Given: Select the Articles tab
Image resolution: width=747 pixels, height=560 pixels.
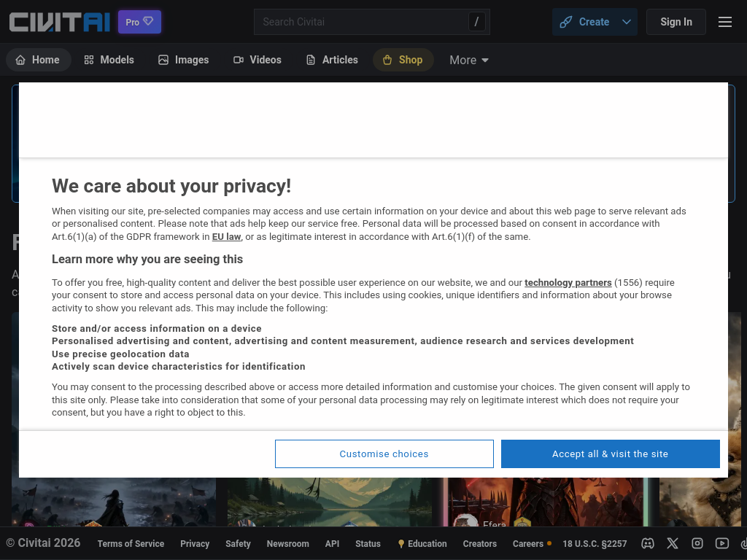Looking at the screenshot, I should click(x=332, y=60).
